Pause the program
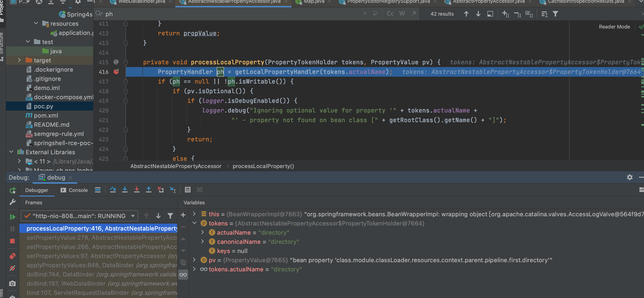This screenshot has height=298, width=644. [12, 229]
